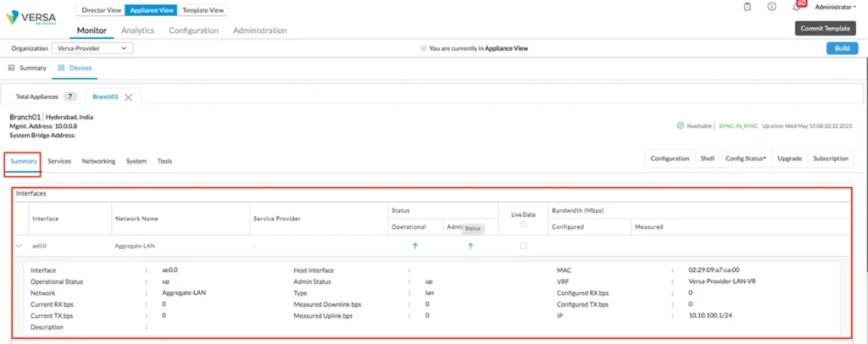Click the admin status up arrow for ae0.0

tap(470, 246)
